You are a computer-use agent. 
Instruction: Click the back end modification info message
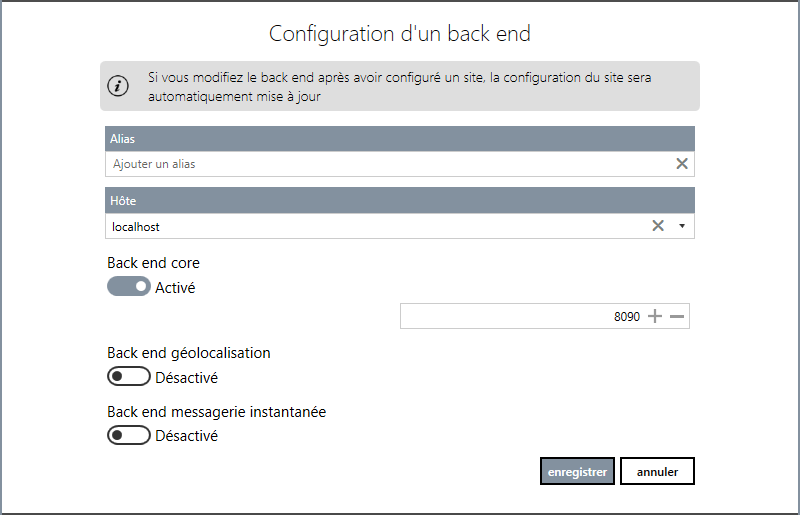click(399, 87)
